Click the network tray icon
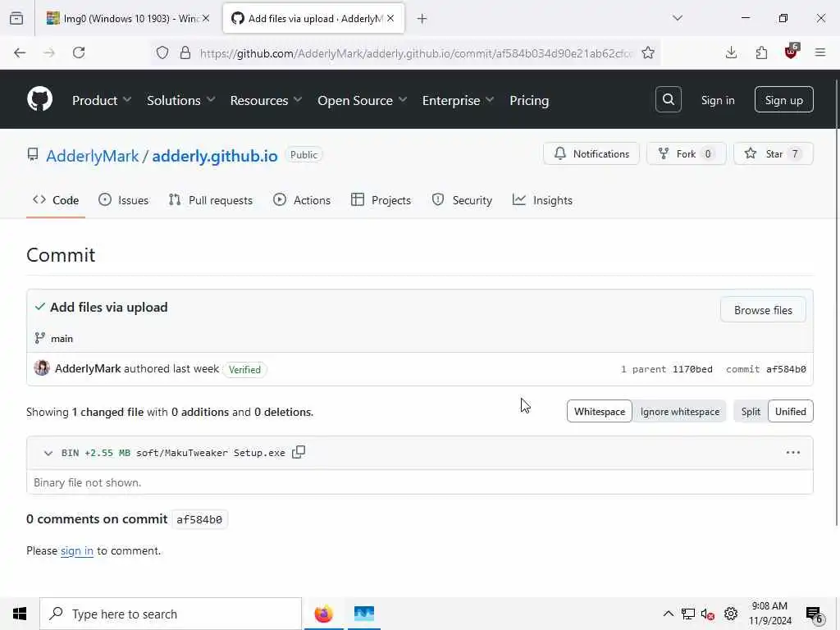Image resolution: width=840 pixels, height=630 pixels. pos(688,614)
